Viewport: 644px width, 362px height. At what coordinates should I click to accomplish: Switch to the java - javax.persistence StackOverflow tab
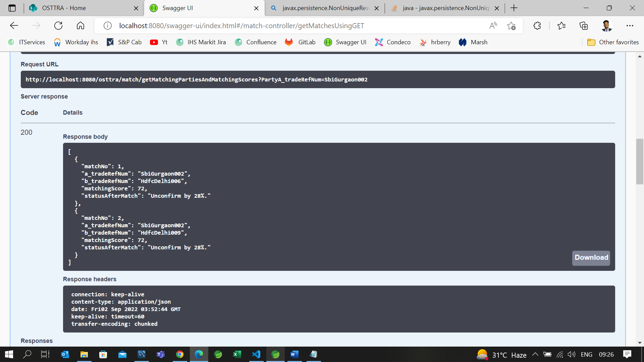click(445, 8)
